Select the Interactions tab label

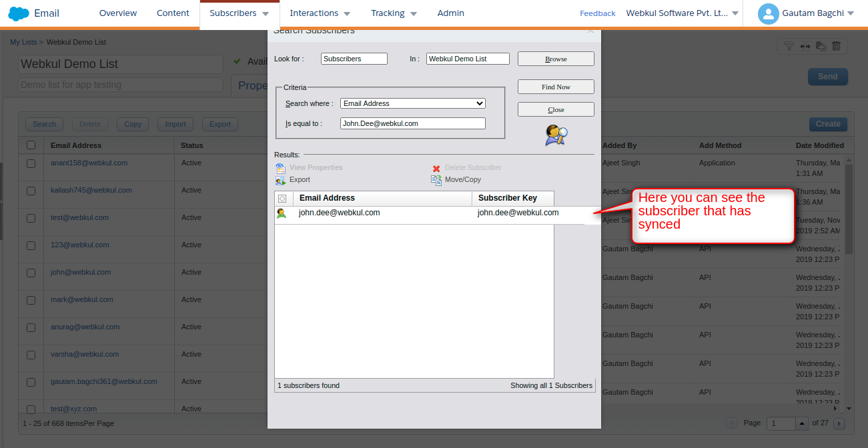coord(314,13)
